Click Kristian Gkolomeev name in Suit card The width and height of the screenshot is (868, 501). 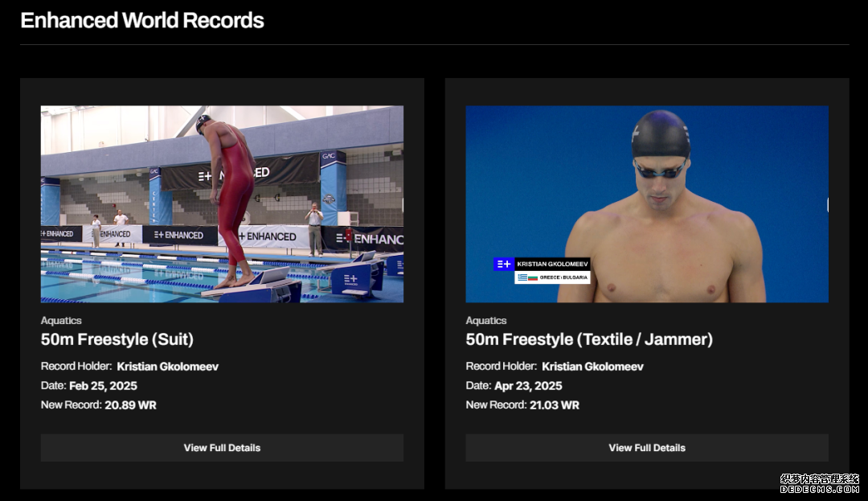[168, 367]
